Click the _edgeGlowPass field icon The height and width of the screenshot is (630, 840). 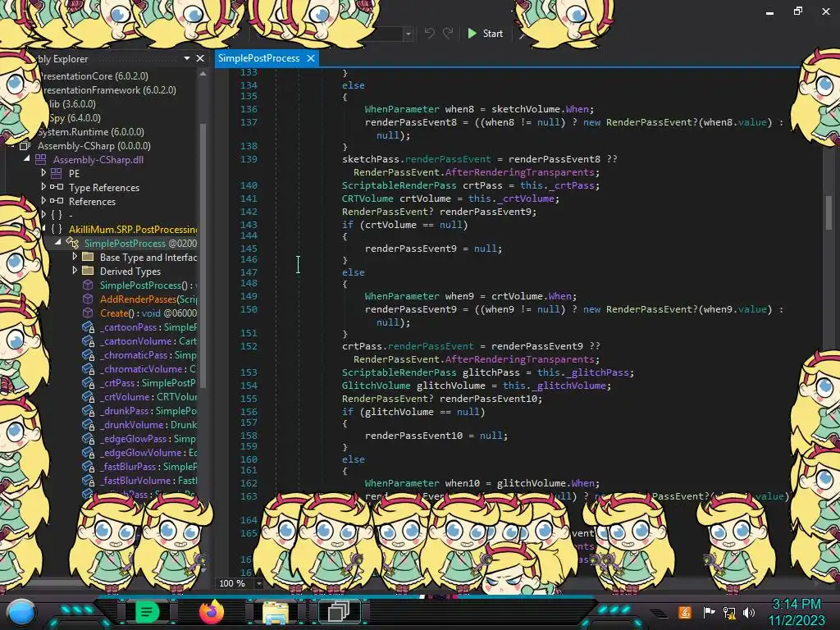click(88, 438)
